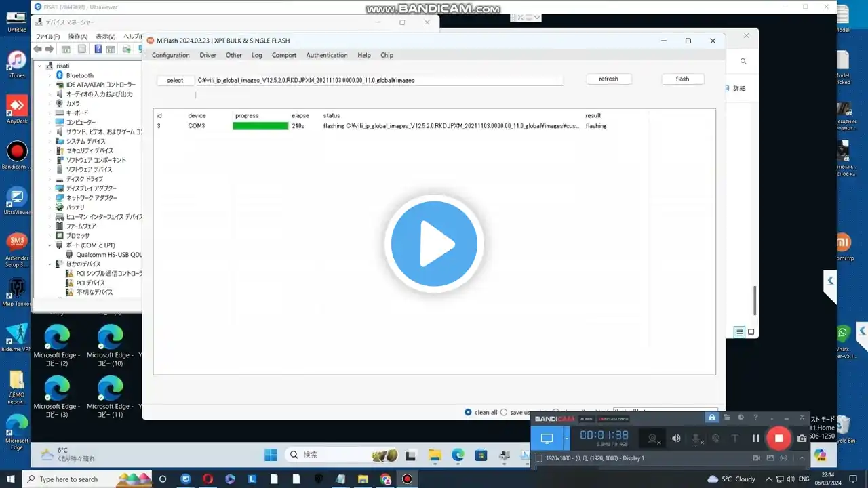Open the AirSender Setup desktop icon

click(x=17, y=251)
